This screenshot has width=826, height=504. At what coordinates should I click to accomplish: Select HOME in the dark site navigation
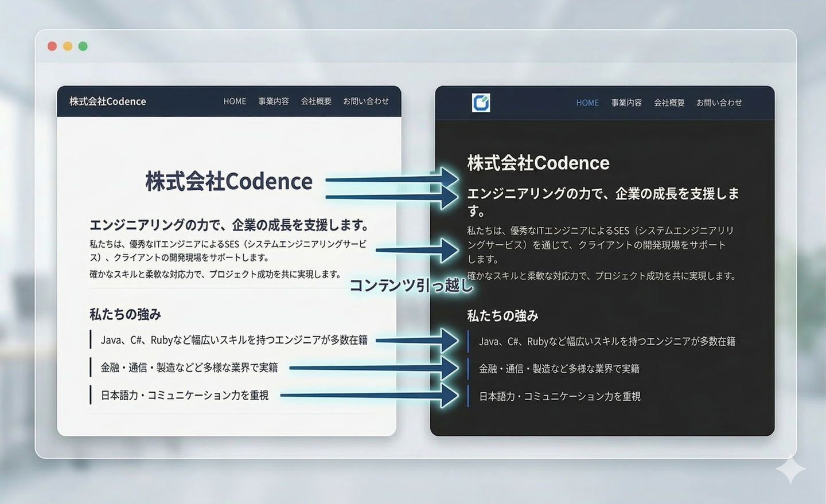click(587, 103)
